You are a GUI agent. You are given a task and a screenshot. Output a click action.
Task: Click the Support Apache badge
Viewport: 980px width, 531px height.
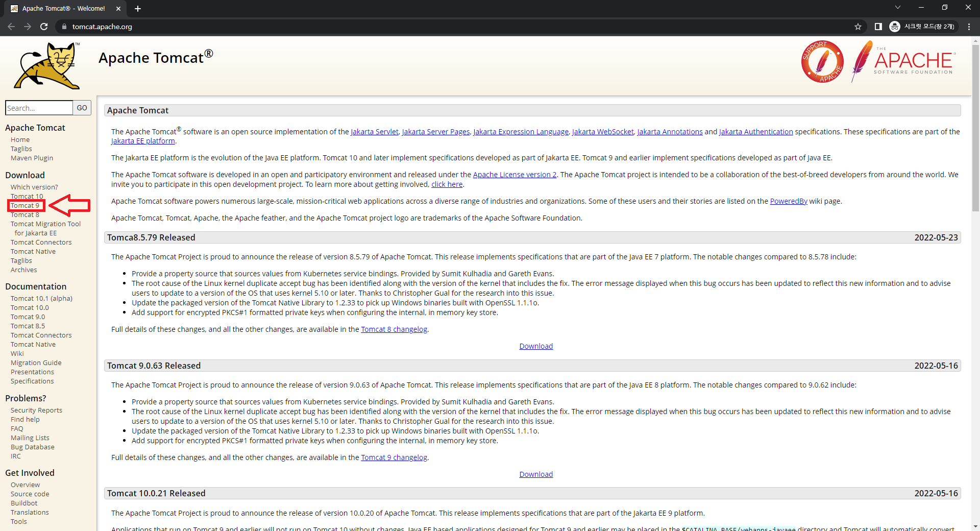pos(822,62)
